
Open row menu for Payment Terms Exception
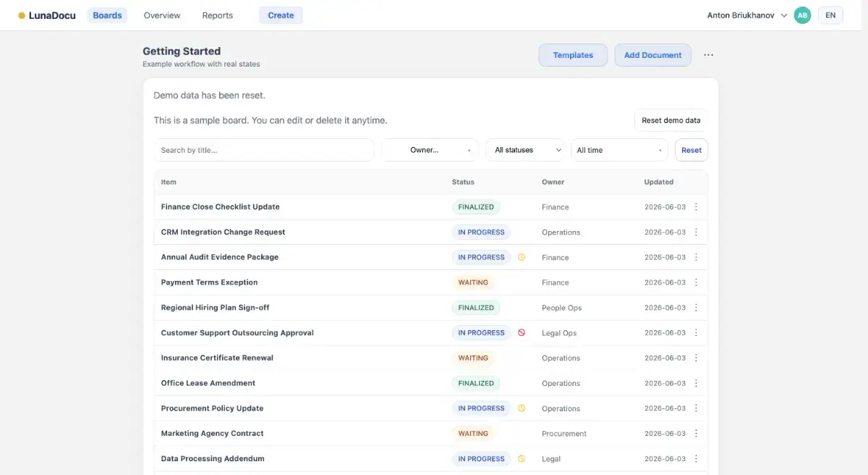[x=696, y=282]
